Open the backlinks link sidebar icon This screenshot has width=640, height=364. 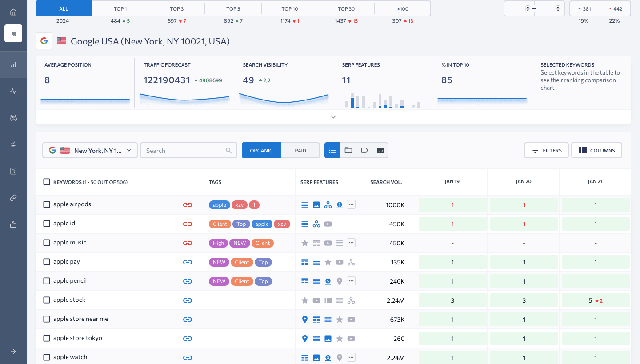click(13, 198)
